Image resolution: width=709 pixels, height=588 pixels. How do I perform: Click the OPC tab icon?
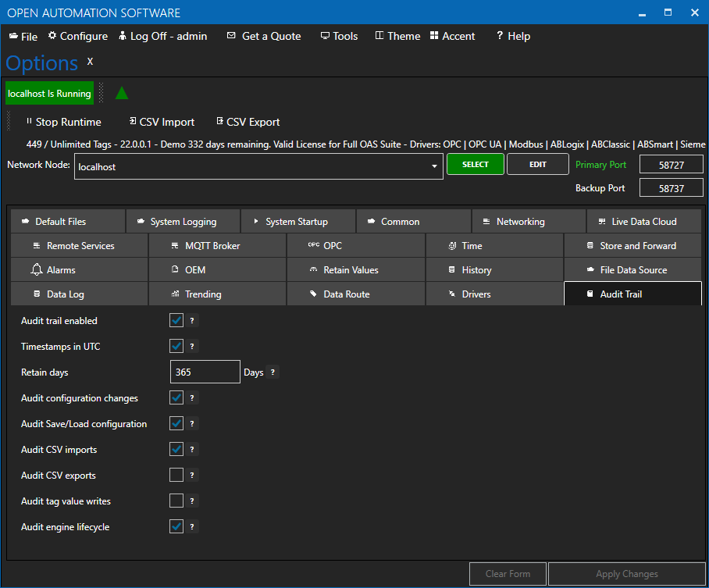coord(314,245)
